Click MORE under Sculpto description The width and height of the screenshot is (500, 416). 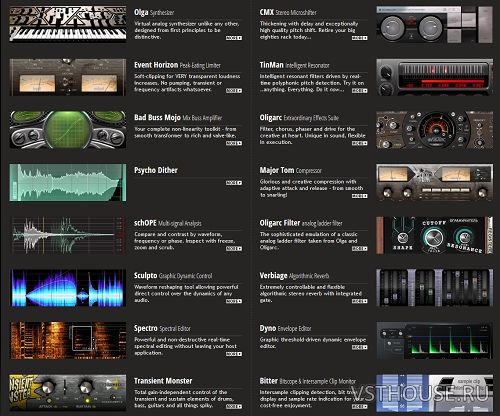234,301
